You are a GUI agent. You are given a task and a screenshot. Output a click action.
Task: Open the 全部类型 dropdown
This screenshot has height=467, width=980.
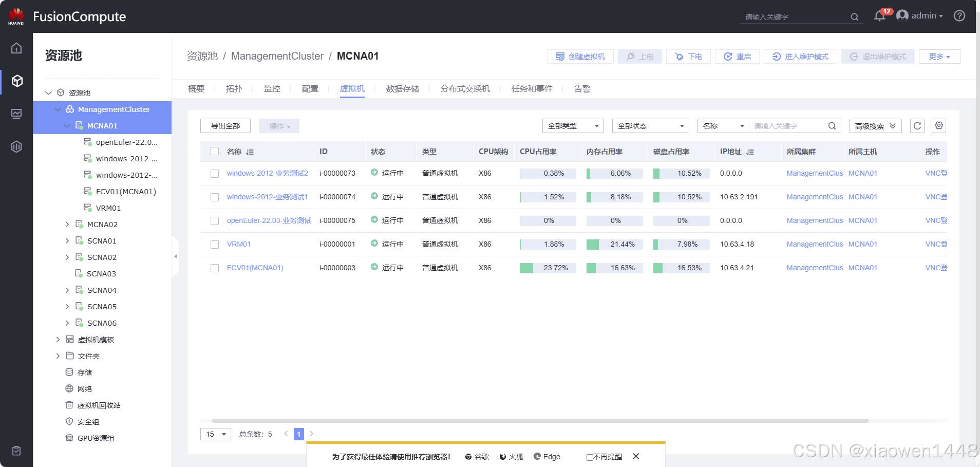[573, 126]
